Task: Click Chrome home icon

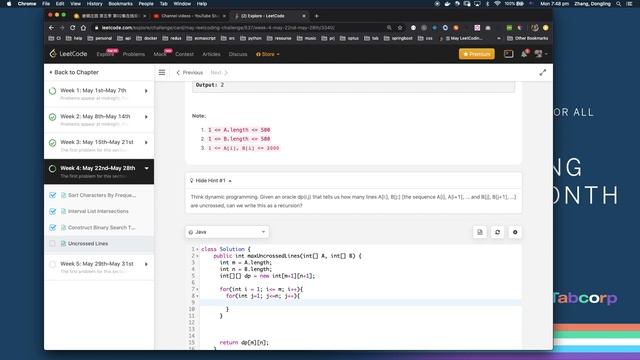Action: [83, 27]
